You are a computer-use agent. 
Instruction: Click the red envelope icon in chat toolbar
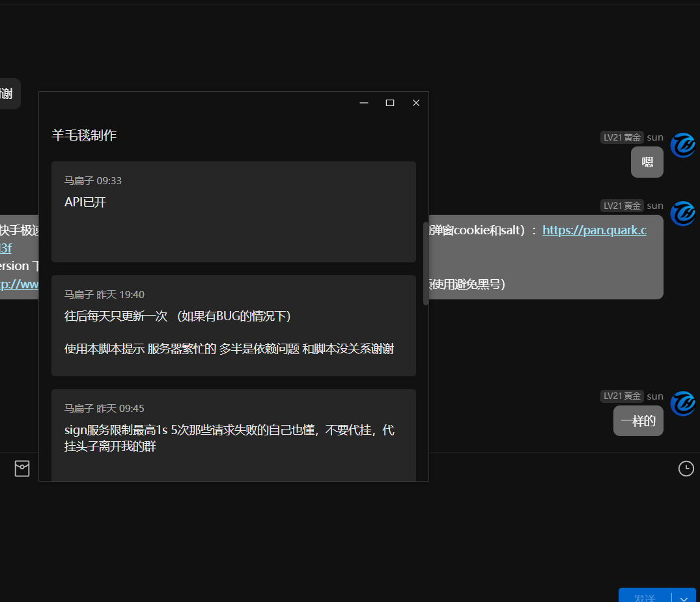(22, 469)
